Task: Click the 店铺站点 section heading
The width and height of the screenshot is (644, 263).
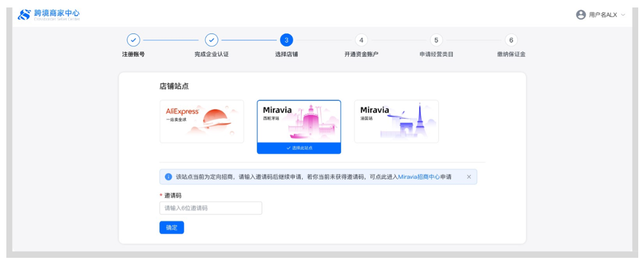Action: (174, 86)
